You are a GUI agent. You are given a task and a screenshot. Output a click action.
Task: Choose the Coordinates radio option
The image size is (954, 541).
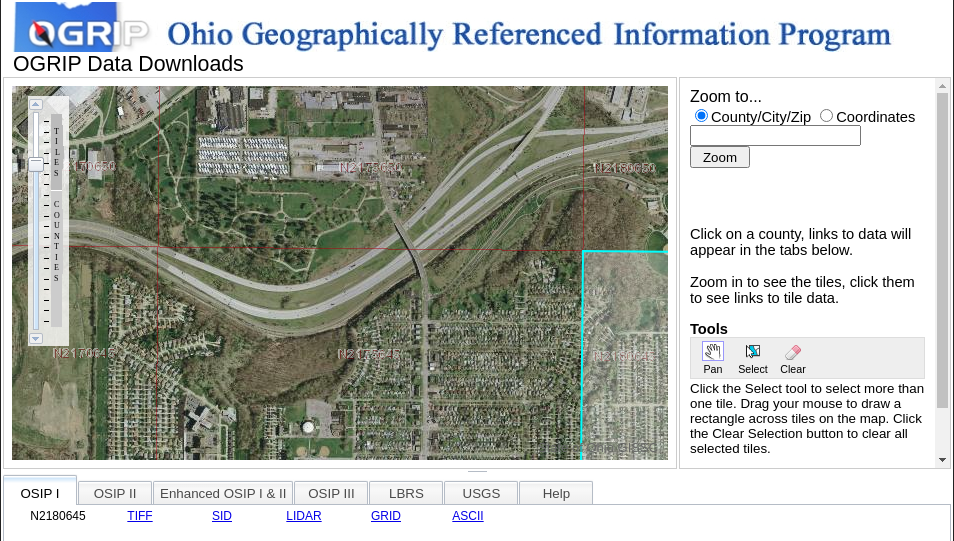[x=826, y=116]
